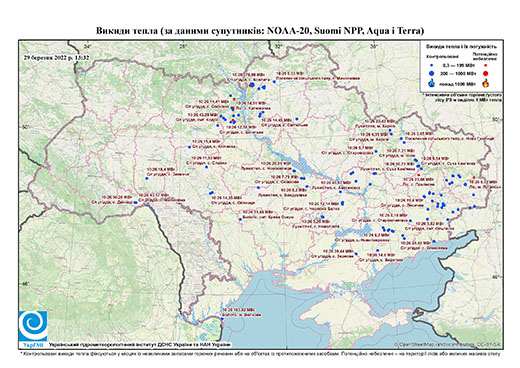This screenshot has width=520, height=368.
Task: Open the OpenStreetMap contributors attribution
Action: coord(448,344)
